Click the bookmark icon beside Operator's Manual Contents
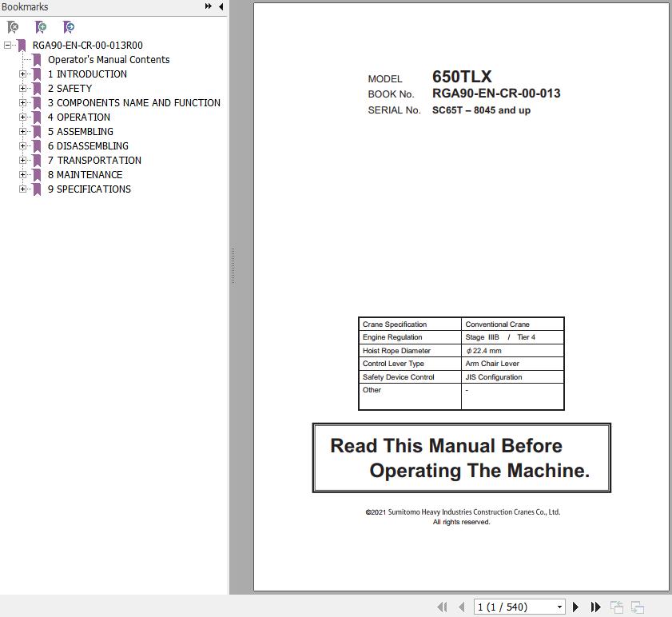The height and width of the screenshot is (617, 672). click(38, 60)
